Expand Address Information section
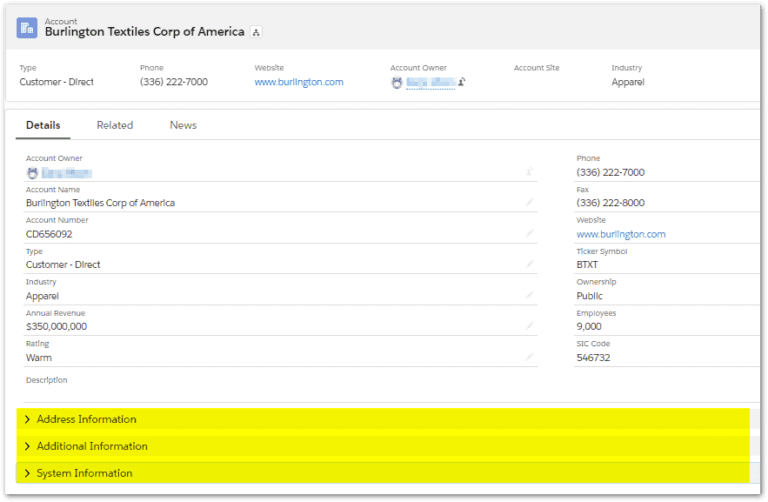768x502 pixels. (x=383, y=419)
